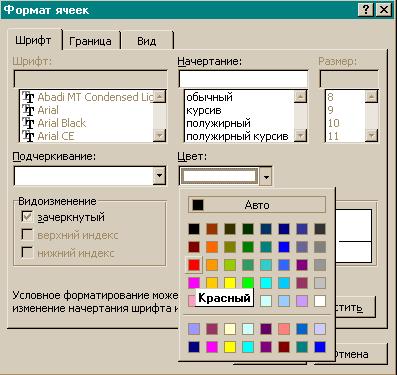Select the dark olive swatch next to brown
The image size is (397, 375).
230,229
